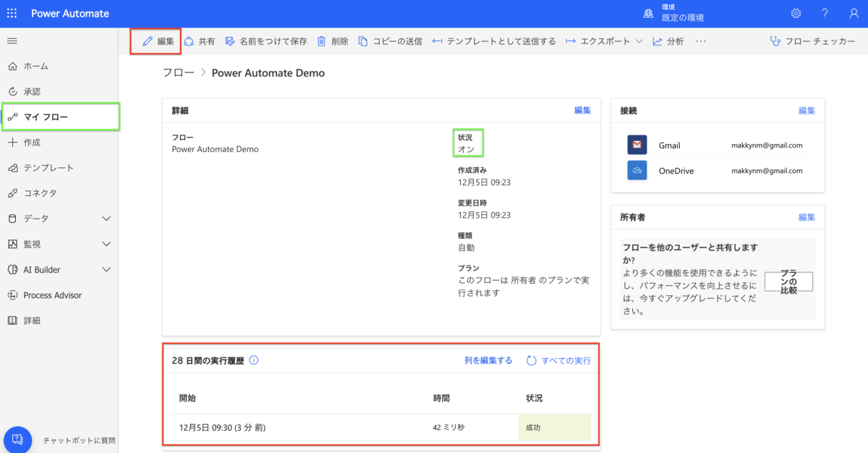Click the 42 ミリ秒 duration cell
This screenshot has width=868, height=453.
pyautogui.click(x=448, y=428)
